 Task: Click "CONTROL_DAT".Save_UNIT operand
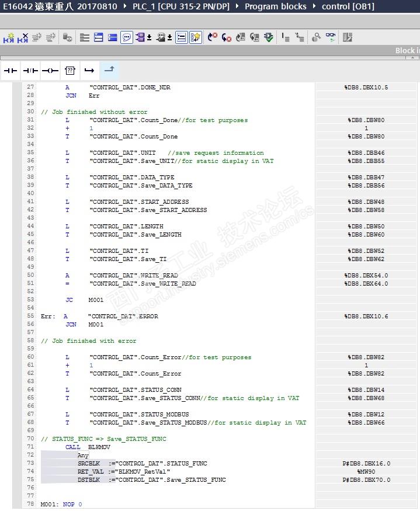click(x=132, y=161)
